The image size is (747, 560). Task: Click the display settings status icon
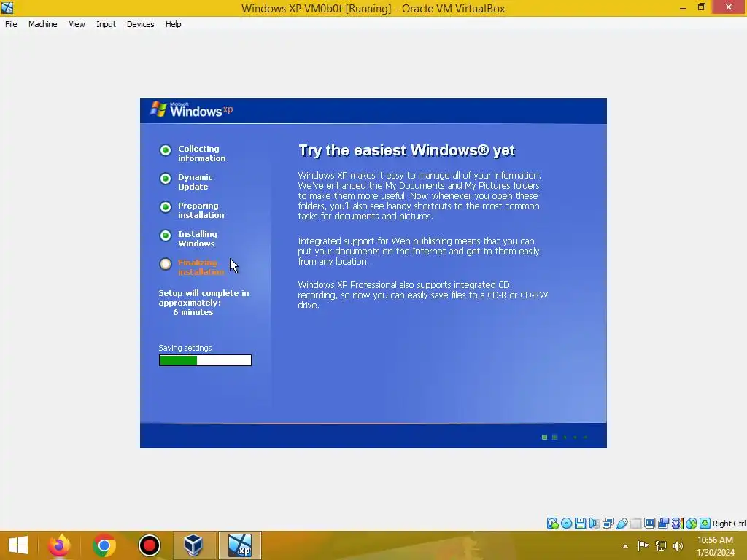(x=649, y=524)
